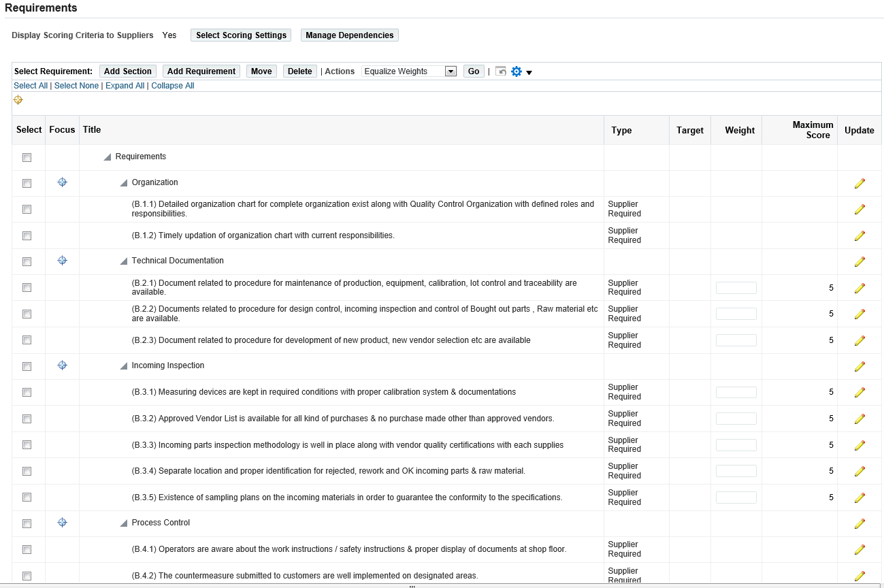Click the Focus icon for Incoming Inspection

(62, 365)
